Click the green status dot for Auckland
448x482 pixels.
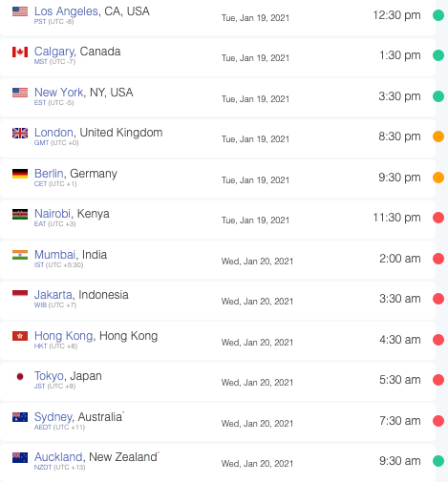click(x=438, y=461)
